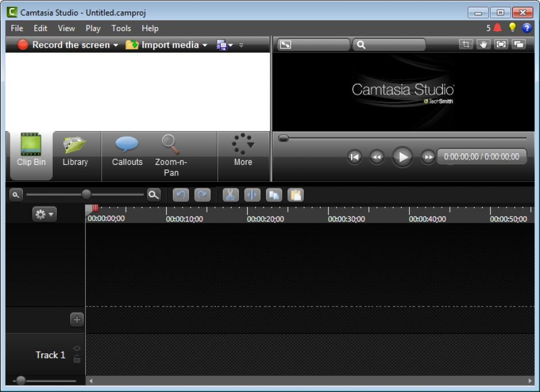Image resolution: width=540 pixels, height=392 pixels.
Task: Expand the Record the screen dropdown arrow
Action: click(115, 45)
